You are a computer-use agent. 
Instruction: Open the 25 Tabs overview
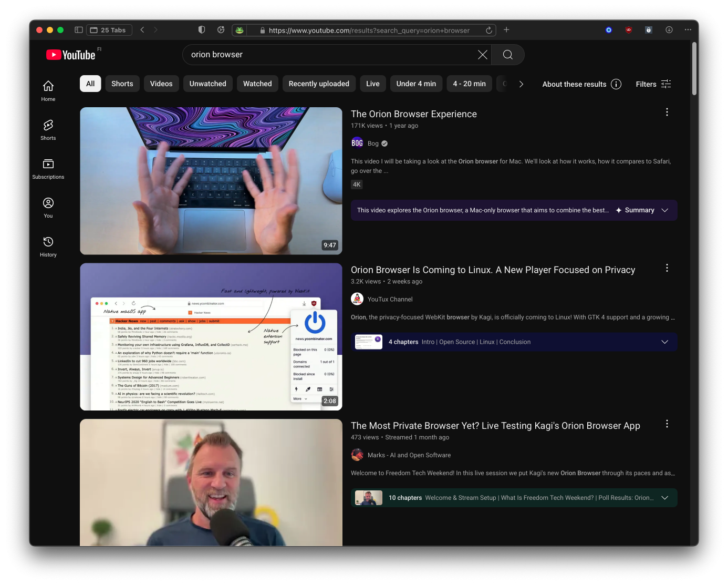point(109,30)
